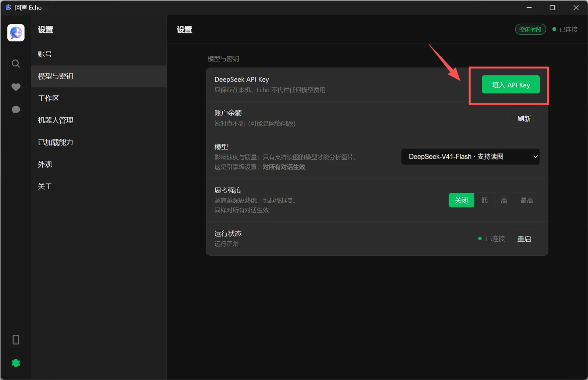The height and width of the screenshot is (380, 588).
Task: Open the search magnifier icon
Action: pos(16,64)
